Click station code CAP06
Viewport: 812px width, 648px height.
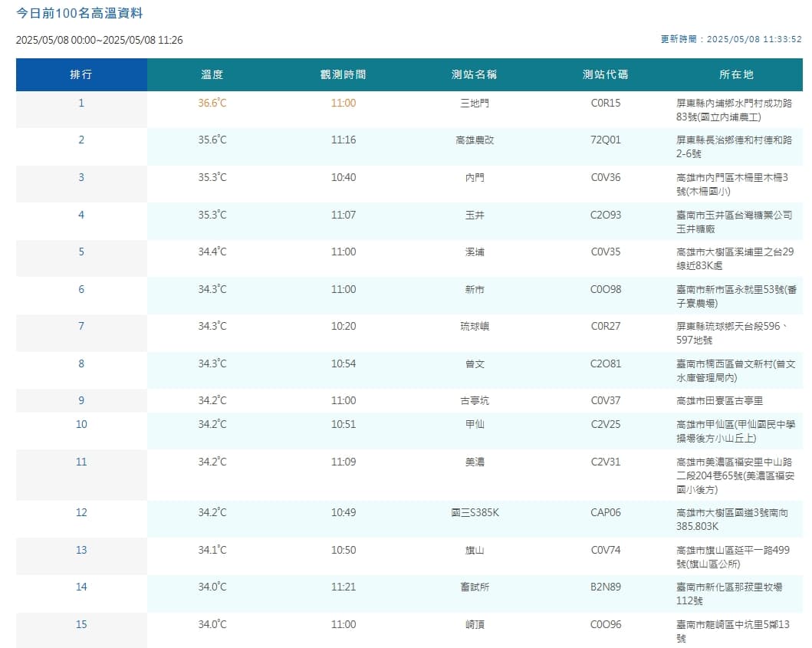[x=606, y=513]
